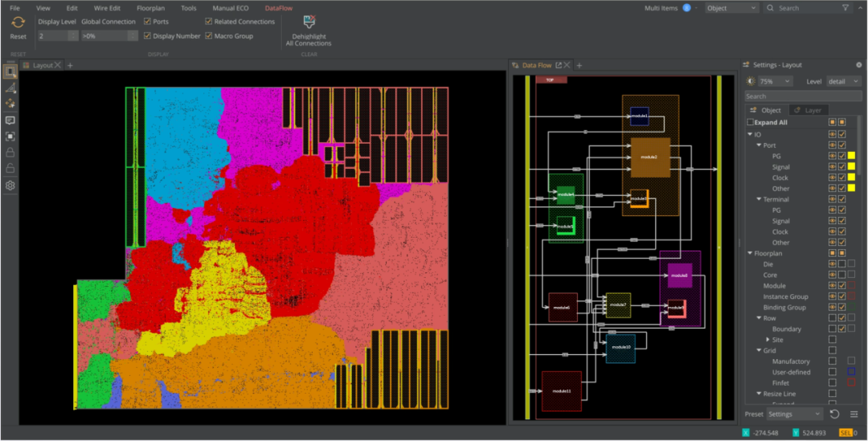Viewport: 868px width, 441px height.
Task: Click the Multi Items blue badge
Action: click(x=686, y=8)
